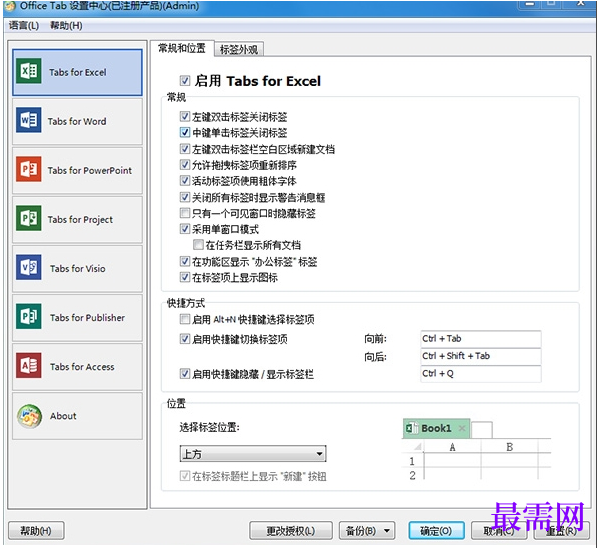The image size is (603, 548).
Task: Open the 帮助(H) menu in menu bar
Action: 66,26
